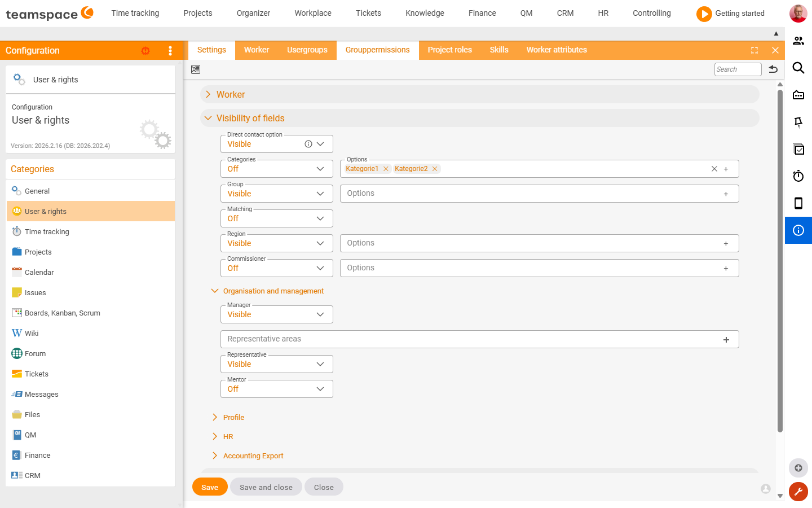The width and height of the screenshot is (812, 508).
Task: Click the red wrench tool button
Action: pyautogui.click(x=798, y=492)
